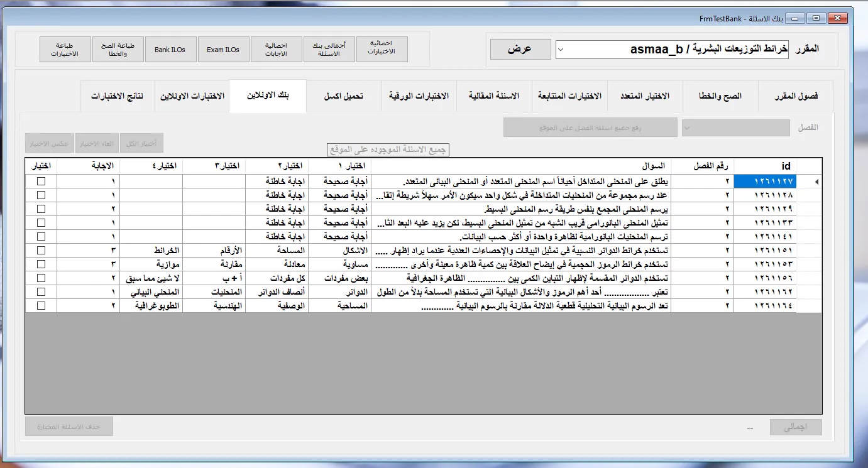Click the question starting with تستخدم خرائط الدوائر النسبية
The height and width of the screenshot is (468, 868).
click(522, 251)
